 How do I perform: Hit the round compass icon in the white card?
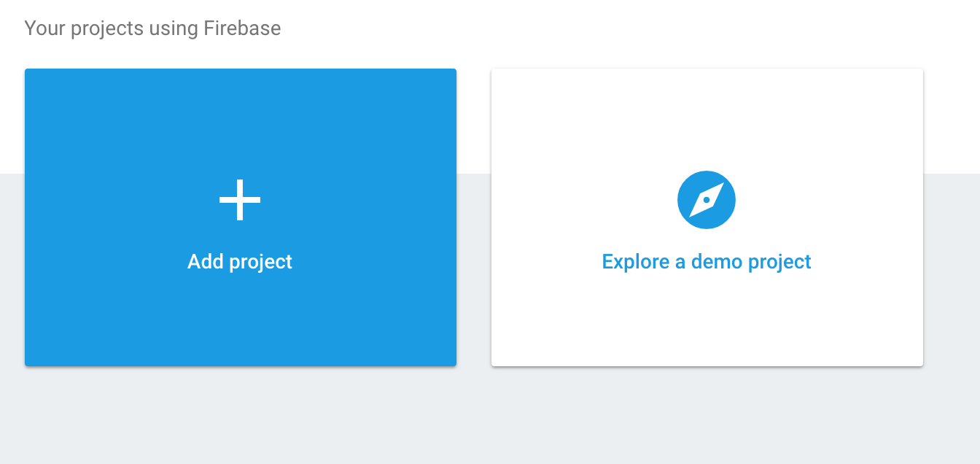coord(706,200)
